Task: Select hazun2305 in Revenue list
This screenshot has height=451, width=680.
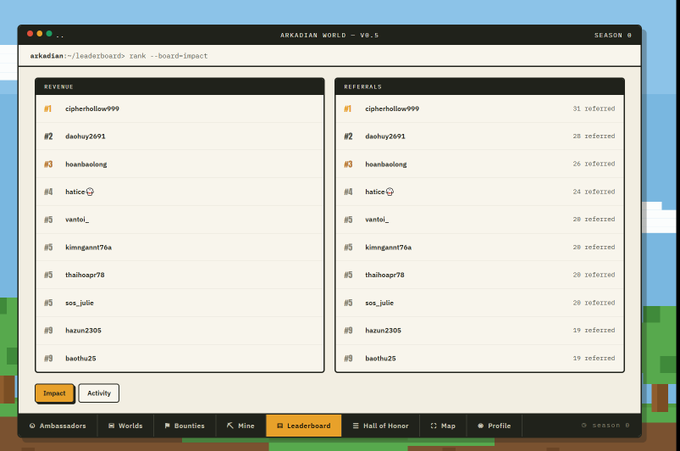Action: 180,330
